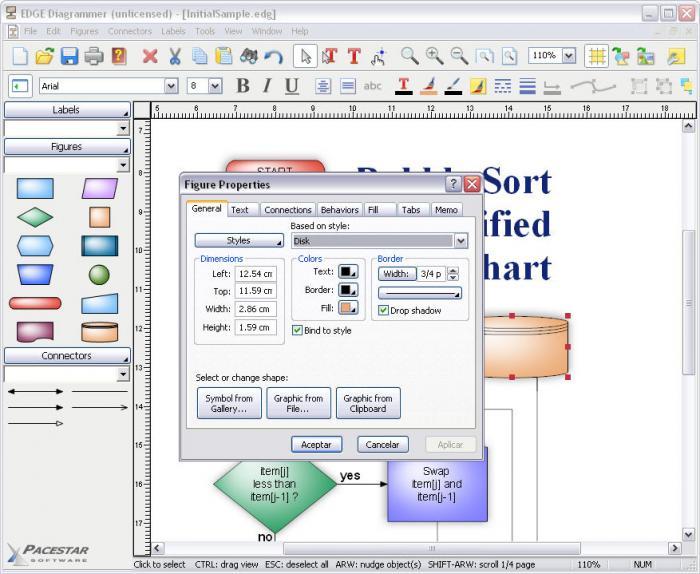
Task: Copy the selection
Action: [x=199, y=56]
